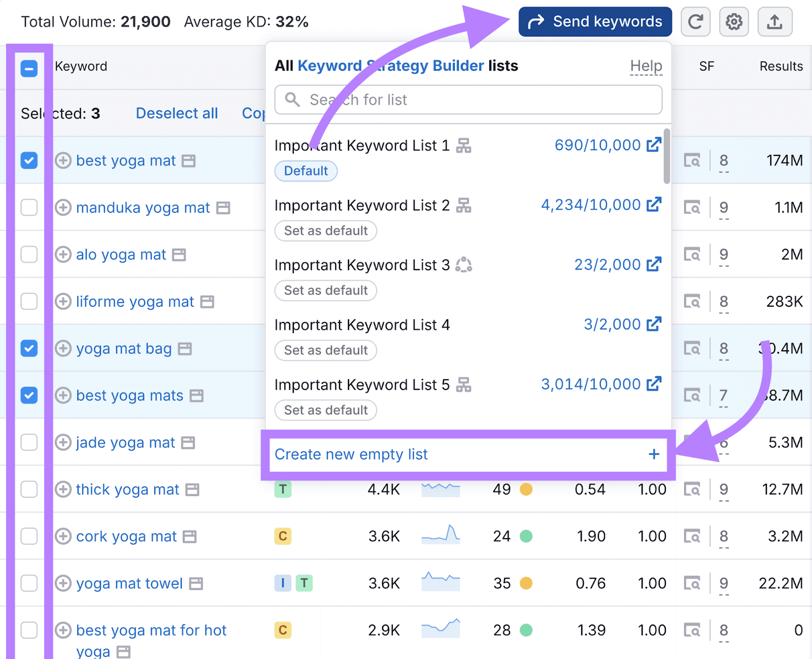Click the Search for list input field

coord(467,100)
